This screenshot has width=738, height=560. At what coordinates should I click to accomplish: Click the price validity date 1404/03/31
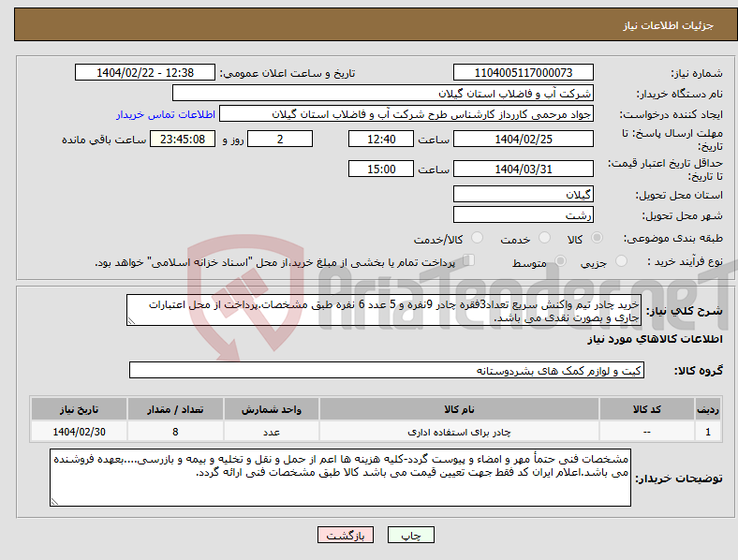524,169
